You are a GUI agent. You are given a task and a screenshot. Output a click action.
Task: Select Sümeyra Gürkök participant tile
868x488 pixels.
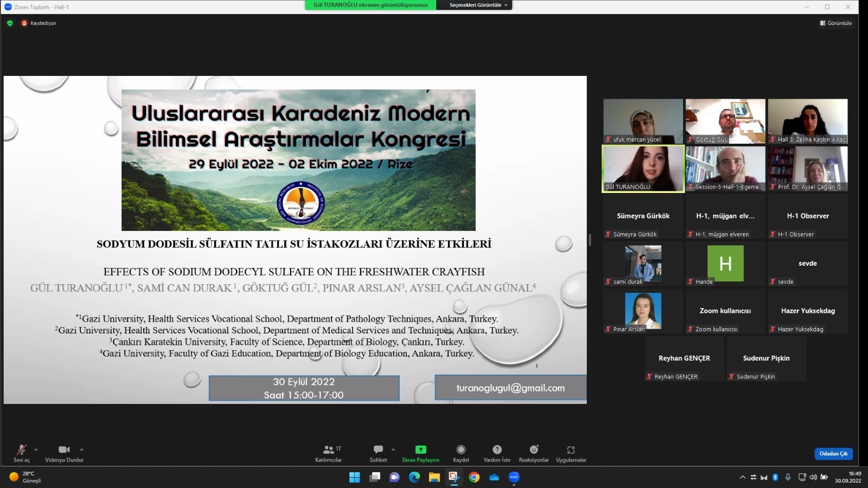[643, 216]
